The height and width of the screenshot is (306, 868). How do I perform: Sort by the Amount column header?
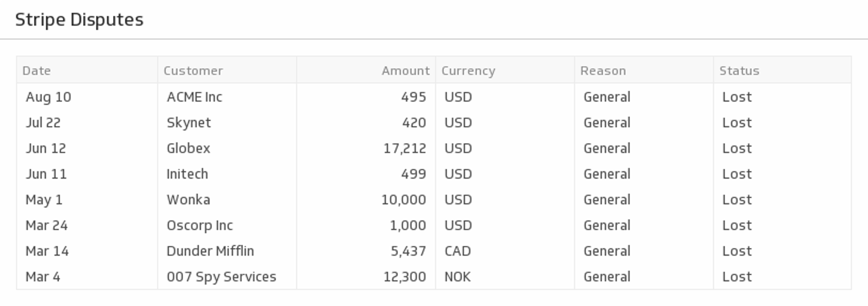(x=405, y=71)
